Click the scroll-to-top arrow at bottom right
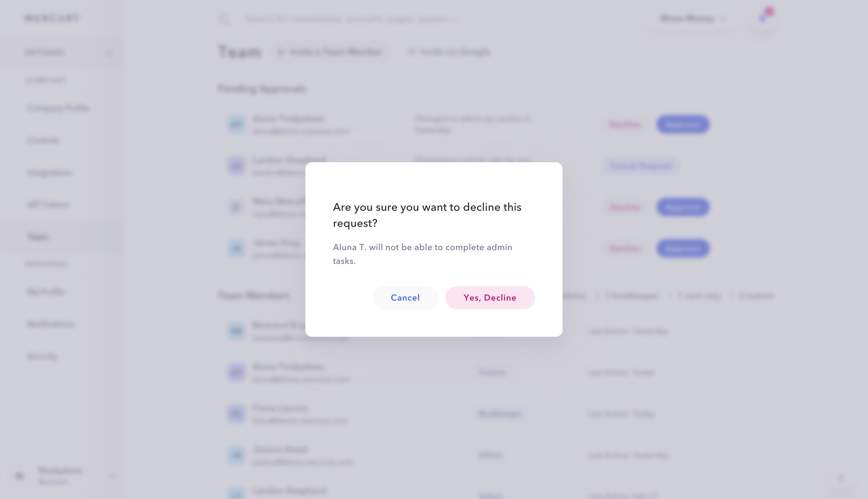Viewport: 868px width, 499px height. [x=842, y=477]
